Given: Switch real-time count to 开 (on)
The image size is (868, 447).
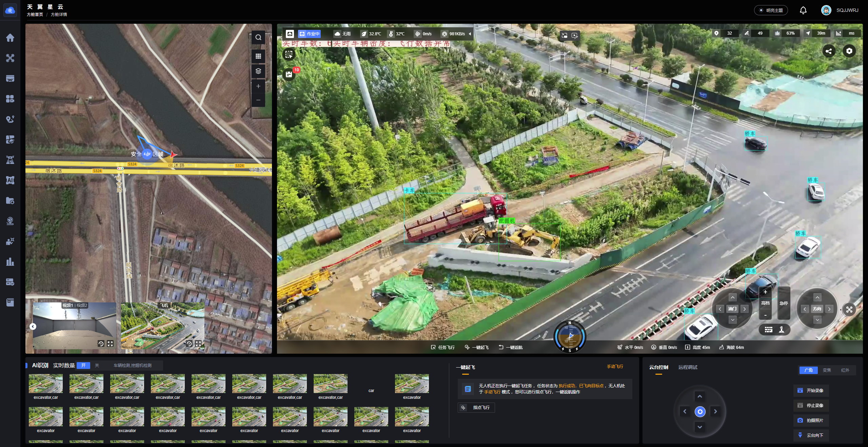Looking at the screenshot, I should click(x=83, y=366).
